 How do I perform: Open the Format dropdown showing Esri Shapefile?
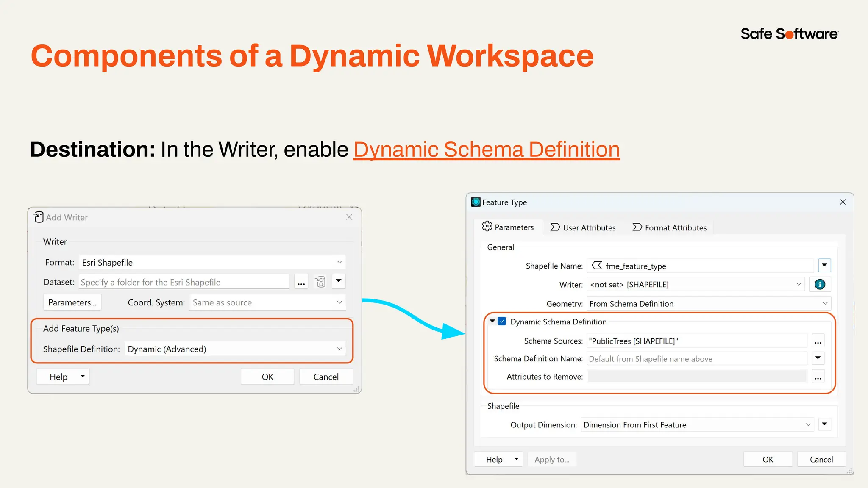click(x=212, y=262)
